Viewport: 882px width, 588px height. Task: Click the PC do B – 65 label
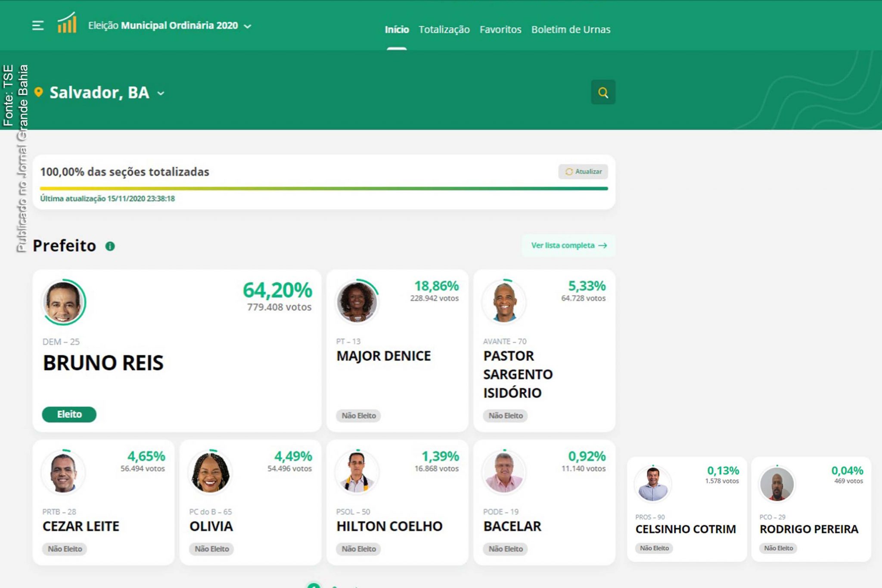click(210, 512)
